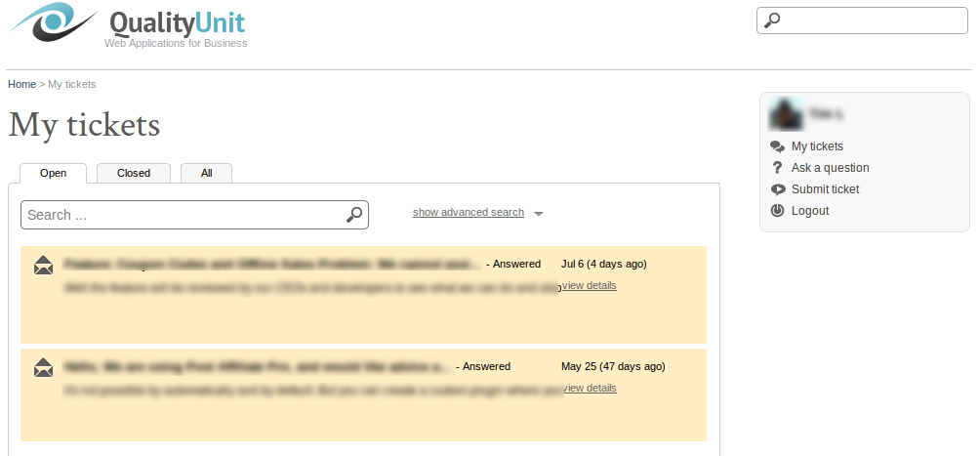Open the Submit ticket link in sidebar
The image size is (980, 456).
tap(825, 188)
